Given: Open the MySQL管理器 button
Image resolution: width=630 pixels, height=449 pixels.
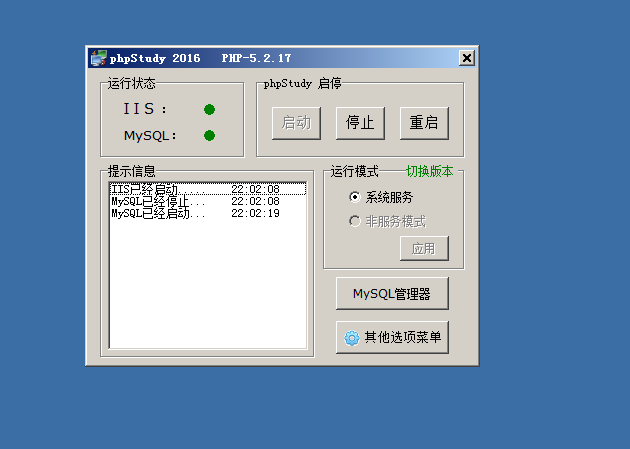Looking at the screenshot, I should (392, 294).
